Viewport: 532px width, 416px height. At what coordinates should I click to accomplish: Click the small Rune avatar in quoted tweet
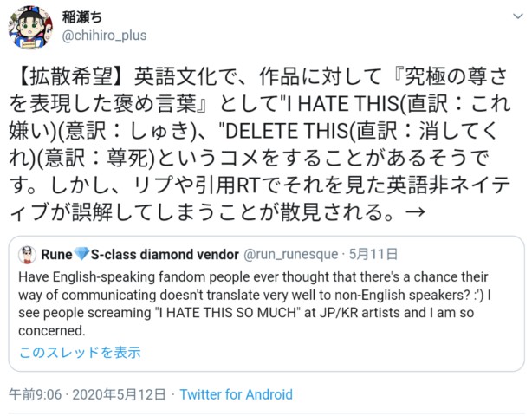pyautogui.click(x=27, y=256)
